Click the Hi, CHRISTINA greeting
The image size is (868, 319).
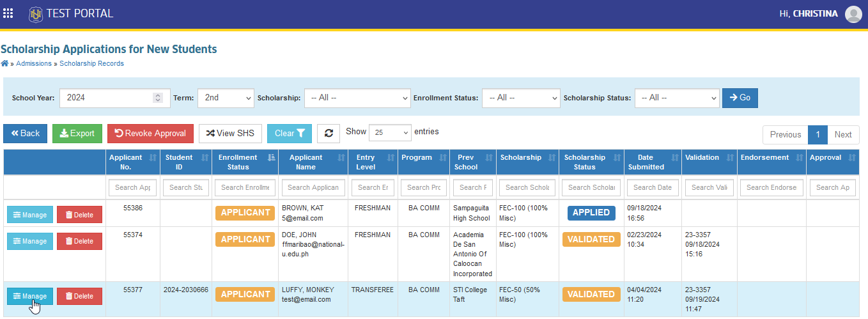click(809, 13)
